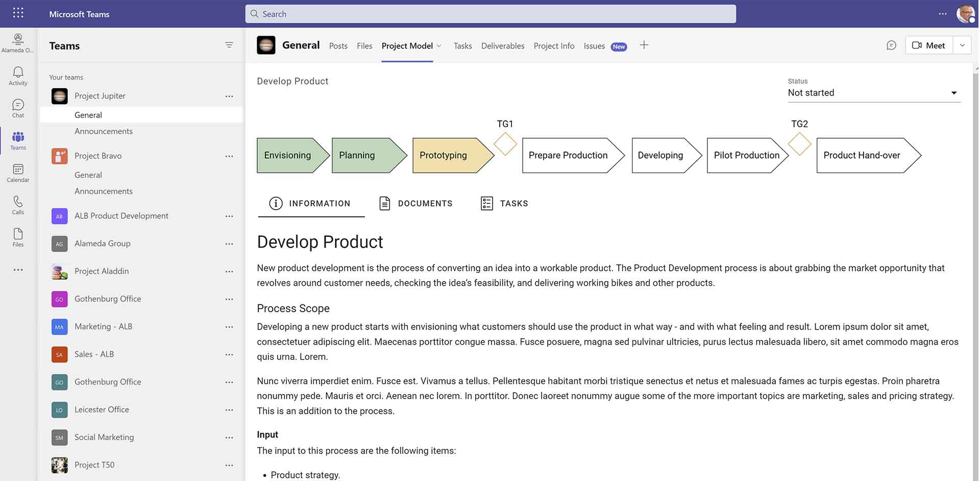Click the TG2 tollgate diamond
This screenshot has width=980, height=481.
800,144
